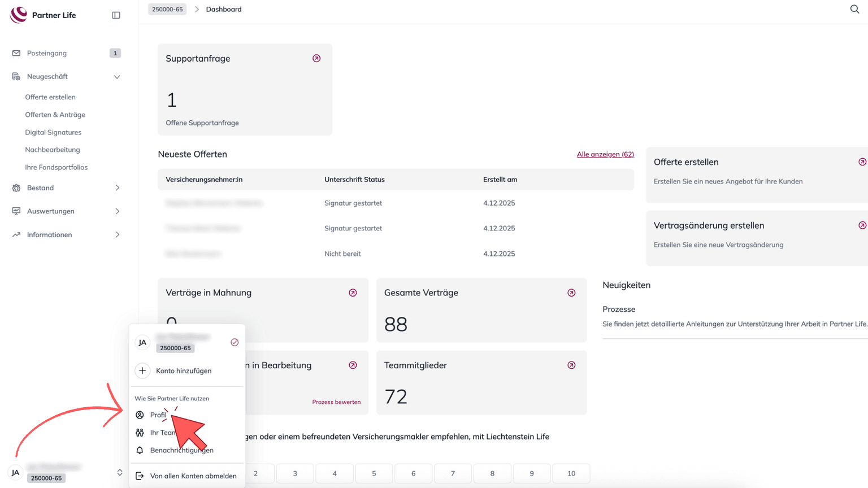Click plus icon for Konto hinzufügen
This screenshot has height=488, width=868.
[142, 371]
